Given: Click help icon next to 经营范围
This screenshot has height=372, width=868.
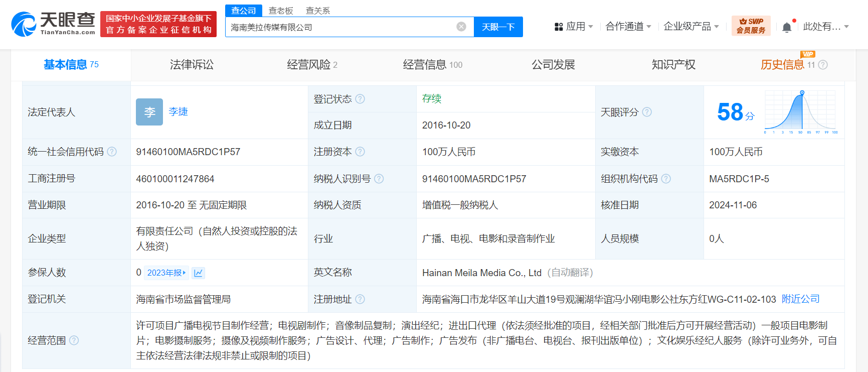Looking at the screenshot, I should click(x=74, y=340).
